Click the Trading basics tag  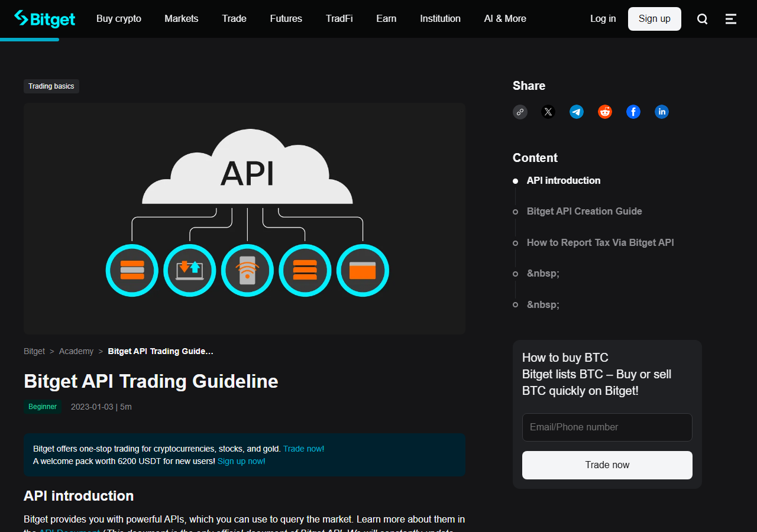point(51,86)
